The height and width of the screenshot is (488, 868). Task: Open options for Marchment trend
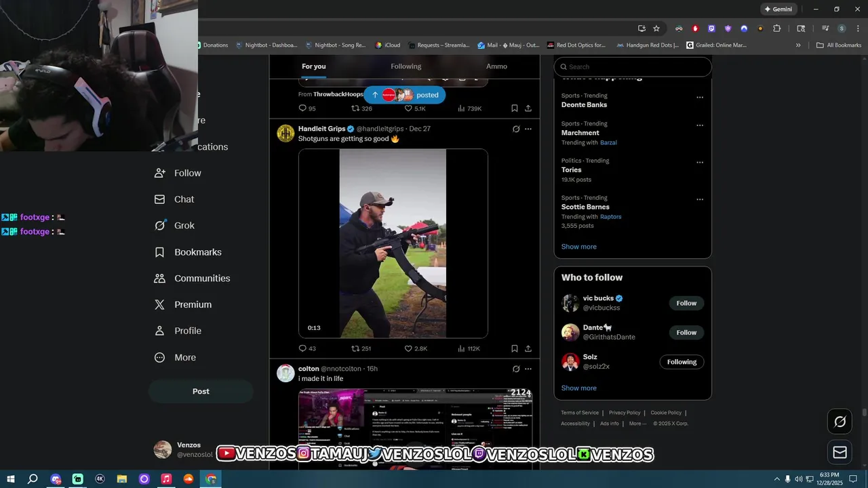pyautogui.click(x=700, y=125)
